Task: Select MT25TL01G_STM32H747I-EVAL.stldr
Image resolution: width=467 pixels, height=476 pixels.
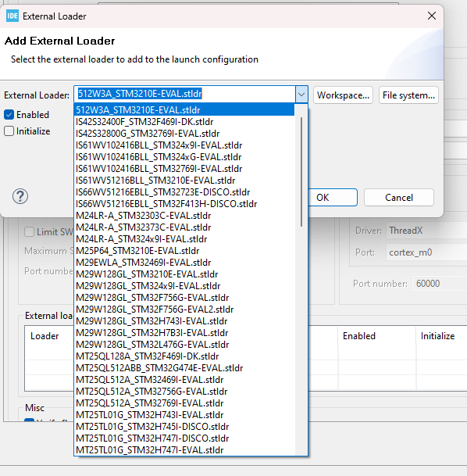Action: tap(184, 450)
